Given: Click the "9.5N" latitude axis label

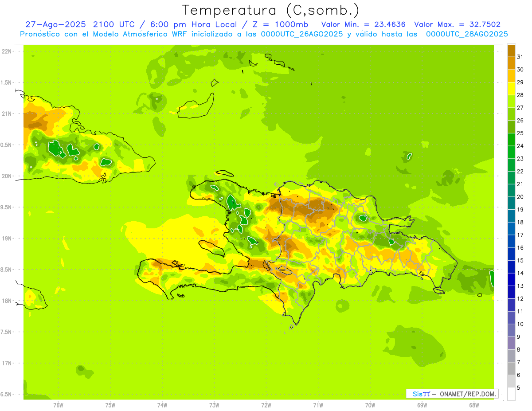Looking at the screenshot, I should [7, 207].
